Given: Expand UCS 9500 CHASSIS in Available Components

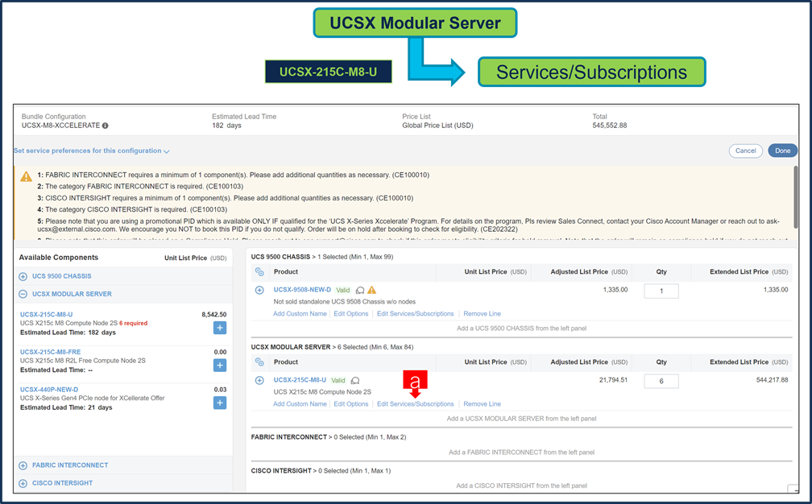Looking at the screenshot, I should (23, 276).
